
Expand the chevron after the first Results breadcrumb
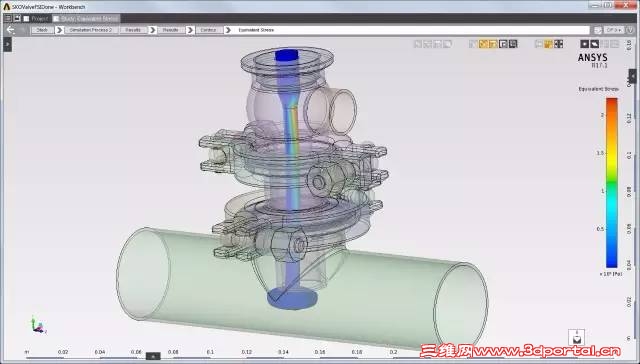pyautogui.click(x=153, y=30)
